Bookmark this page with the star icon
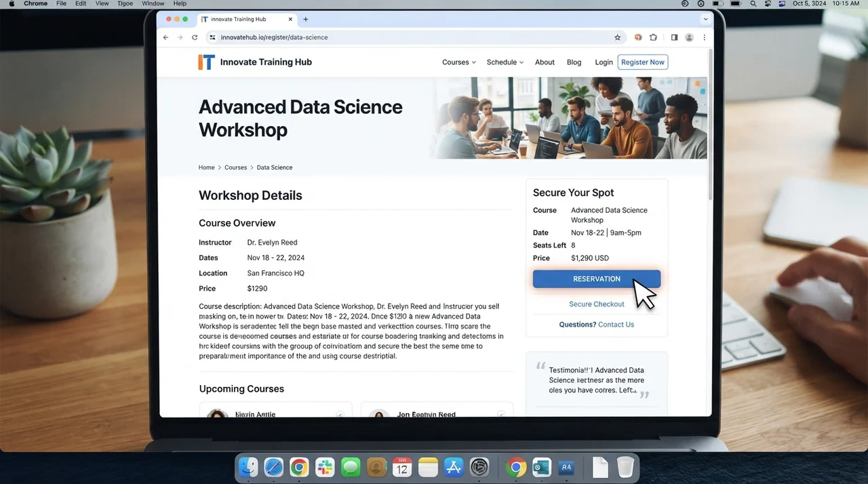Image resolution: width=868 pixels, height=484 pixels. click(x=617, y=37)
